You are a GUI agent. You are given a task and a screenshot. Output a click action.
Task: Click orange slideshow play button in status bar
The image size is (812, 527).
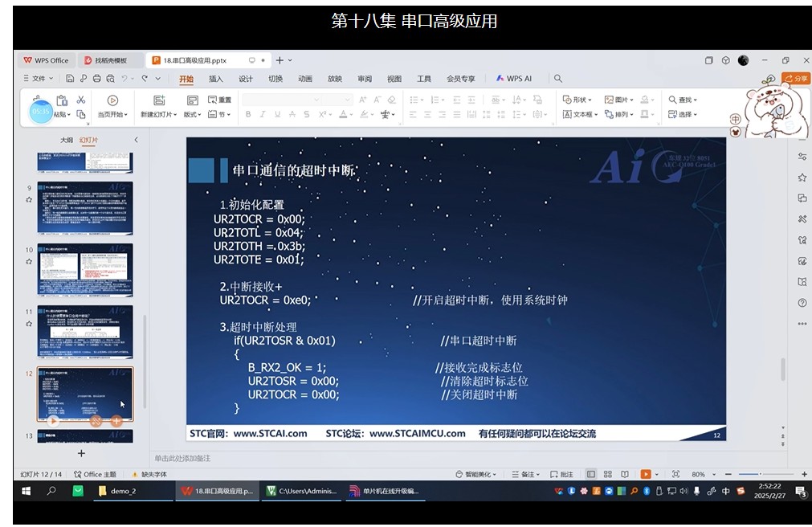[645, 474]
